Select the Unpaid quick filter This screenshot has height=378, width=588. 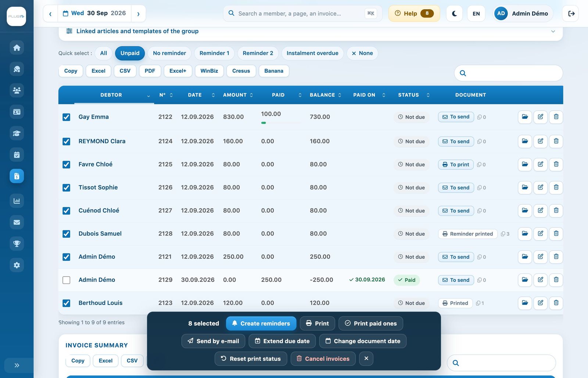(x=130, y=53)
